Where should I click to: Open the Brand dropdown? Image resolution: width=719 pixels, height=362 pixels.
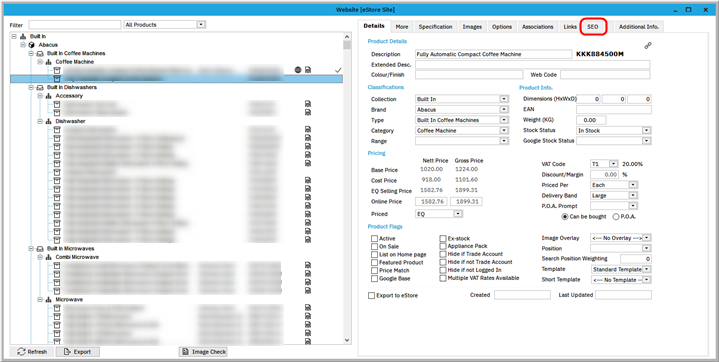pyautogui.click(x=504, y=110)
